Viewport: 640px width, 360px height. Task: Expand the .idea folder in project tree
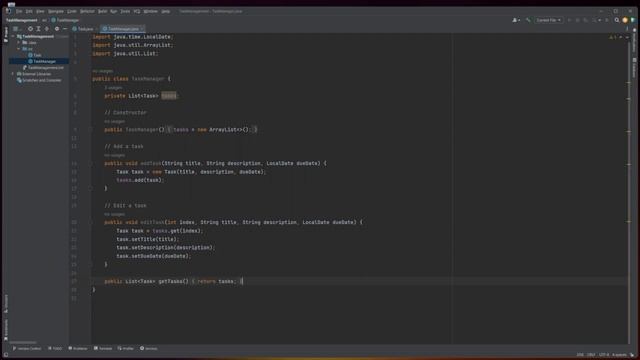(x=19, y=42)
